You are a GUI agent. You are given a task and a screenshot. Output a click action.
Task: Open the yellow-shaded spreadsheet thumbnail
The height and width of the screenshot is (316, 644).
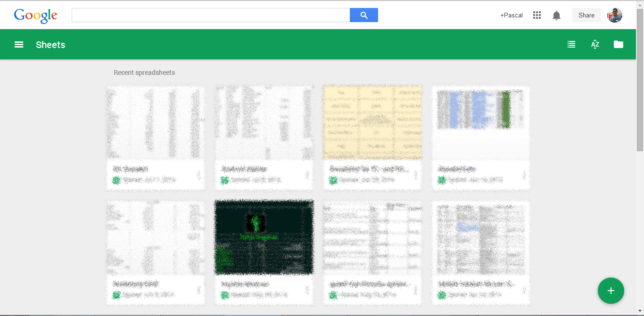click(372, 122)
